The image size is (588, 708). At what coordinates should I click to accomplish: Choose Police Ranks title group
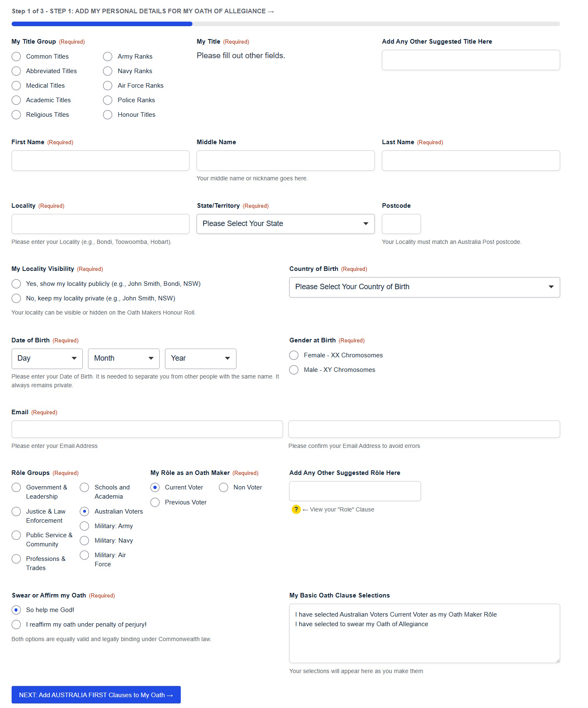108,100
